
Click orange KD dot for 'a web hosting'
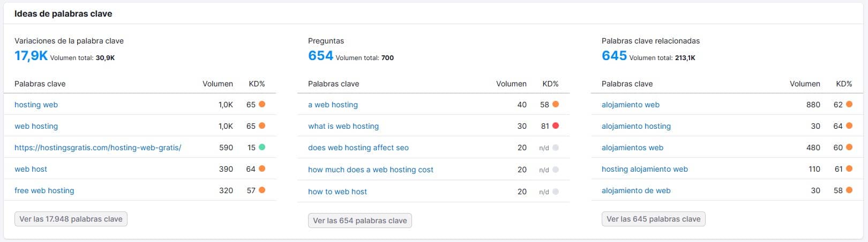556,104
